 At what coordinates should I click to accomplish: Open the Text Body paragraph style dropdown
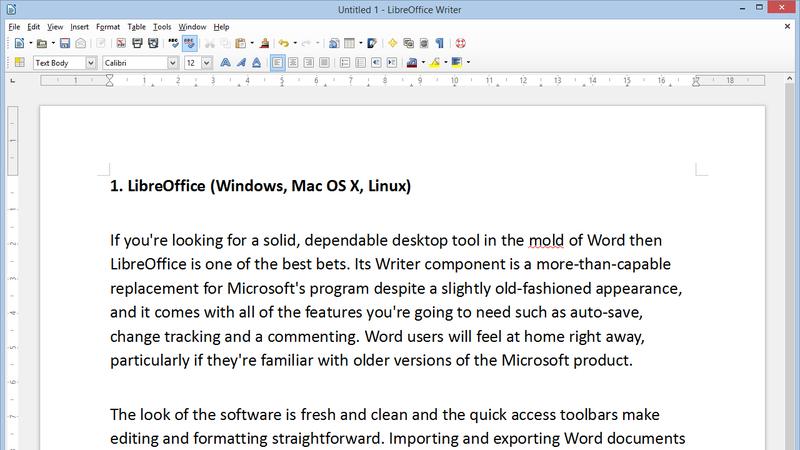[91, 63]
